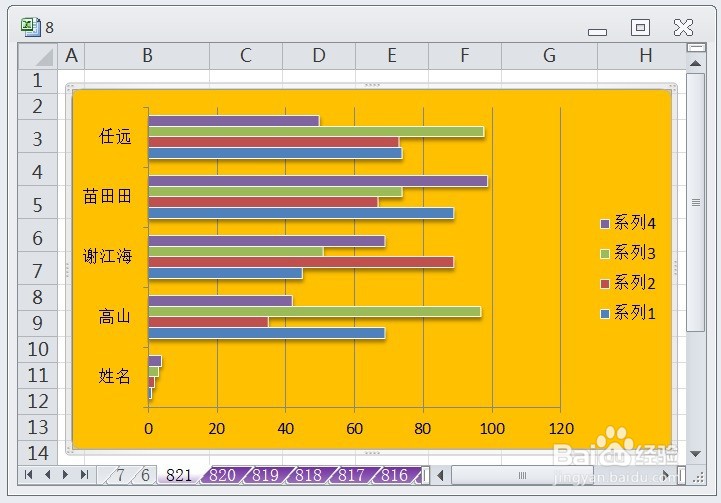Switch to sheet tab 819

[x=265, y=475]
